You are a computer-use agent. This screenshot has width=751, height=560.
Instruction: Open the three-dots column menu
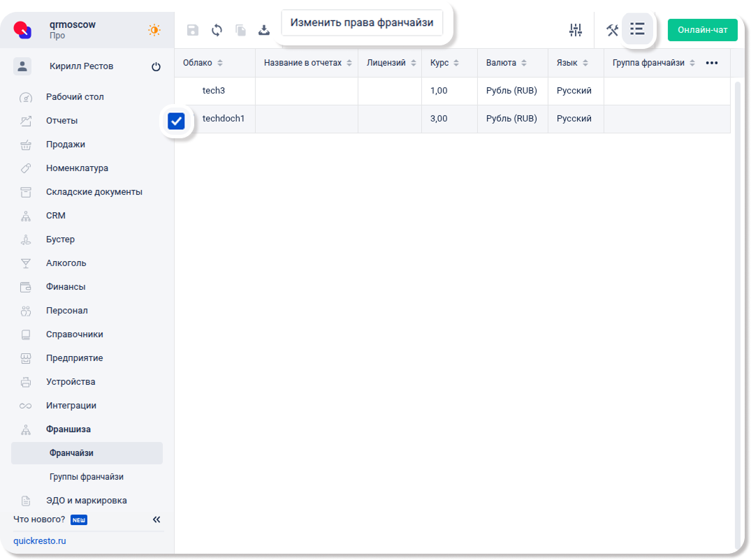pyautogui.click(x=712, y=63)
